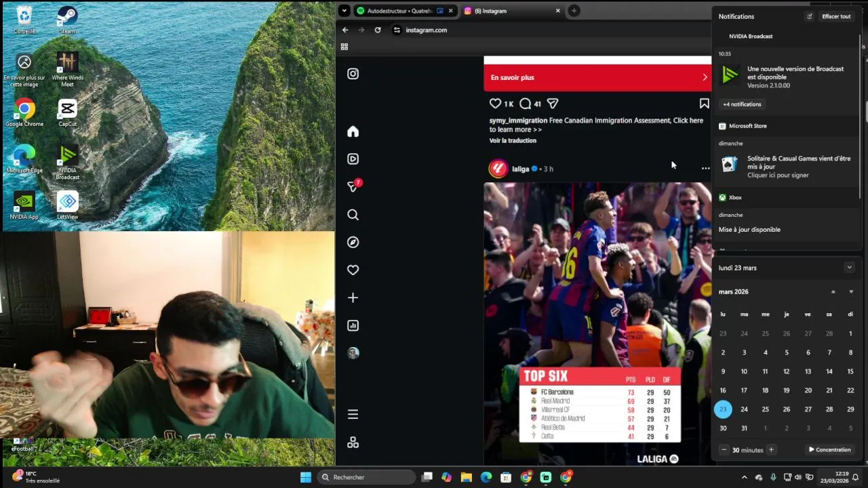Screen dimensions: 868x488
Task: Decrease focus time with the minus button
Action: tap(724, 449)
